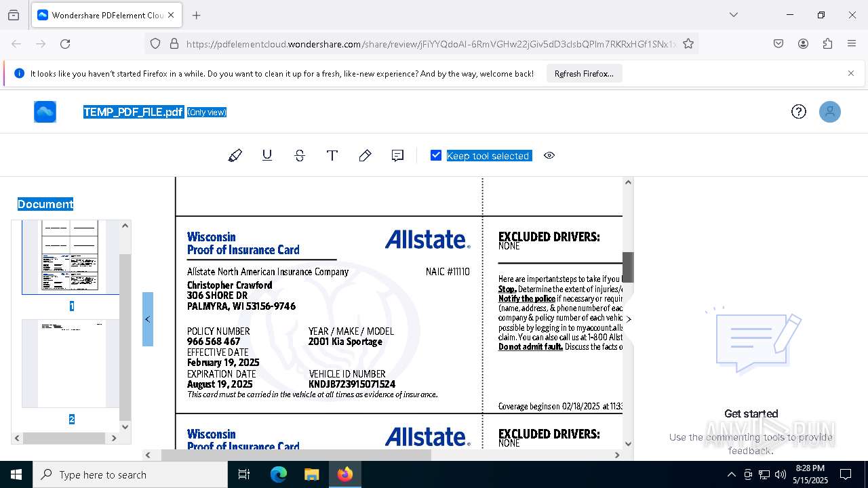Click document horizontal scroll right arrow
The height and width of the screenshot is (488, 868).
617,455
